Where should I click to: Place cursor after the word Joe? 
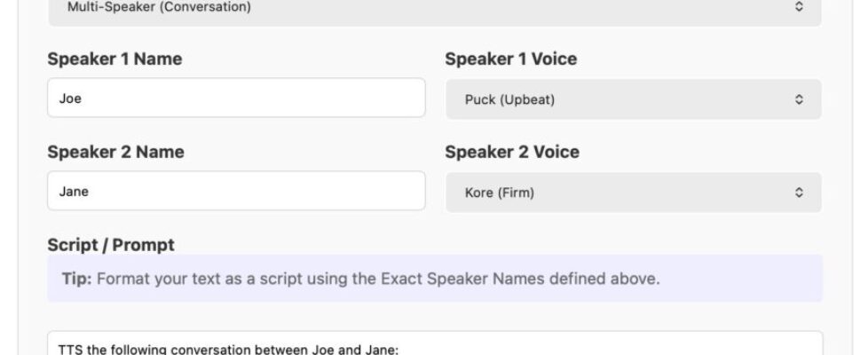click(x=83, y=99)
